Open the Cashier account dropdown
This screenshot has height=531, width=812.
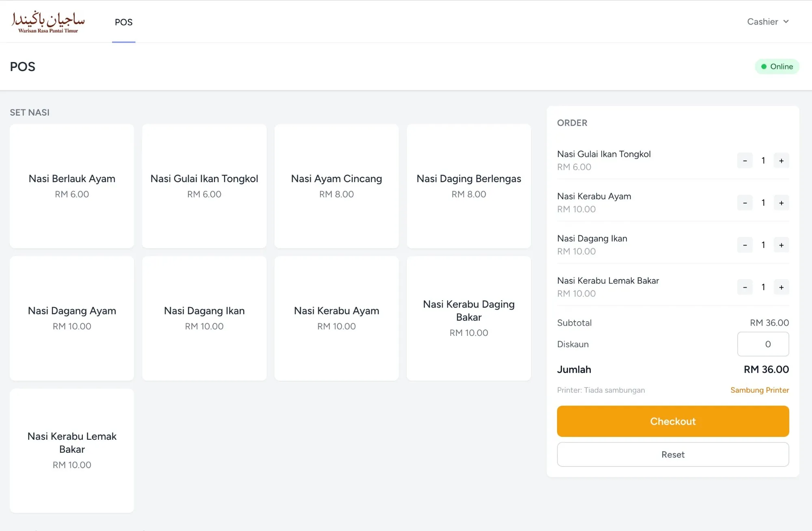pyautogui.click(x=768, y=21)
